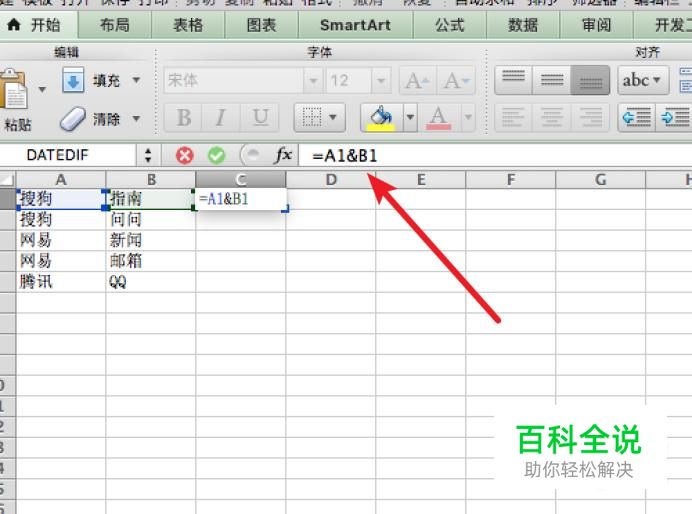Expand the font name dropdown
The image size is (692, 514).
point(313,81)
